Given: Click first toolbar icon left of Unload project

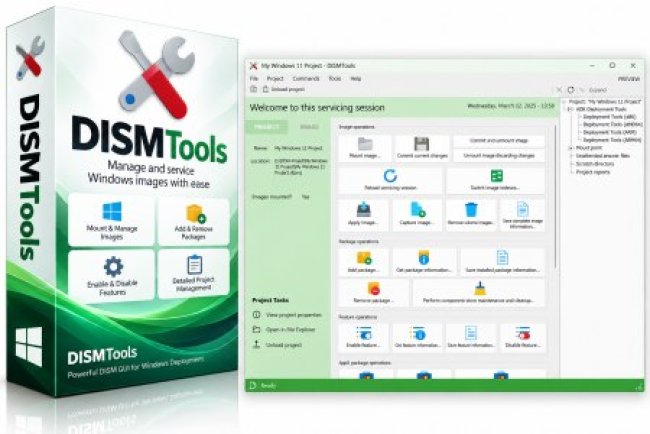Looking at the screenshot, I should [x=254, y=89].
